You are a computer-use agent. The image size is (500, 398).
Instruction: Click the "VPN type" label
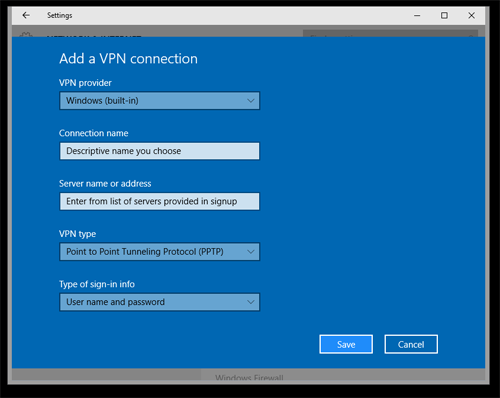pos(77,234)
